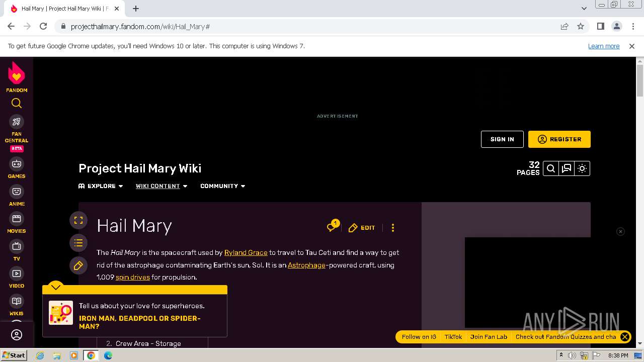The height and width of the screenshot is (362, 644).
Task: Open Microsoft Edge from taskbar
Action: coord(108,355)
